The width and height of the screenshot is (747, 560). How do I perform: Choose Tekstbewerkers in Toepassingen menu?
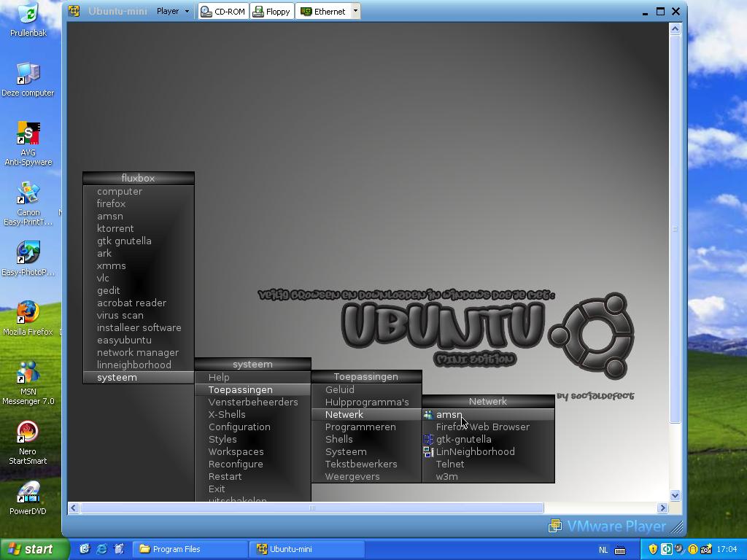[366, 464]
